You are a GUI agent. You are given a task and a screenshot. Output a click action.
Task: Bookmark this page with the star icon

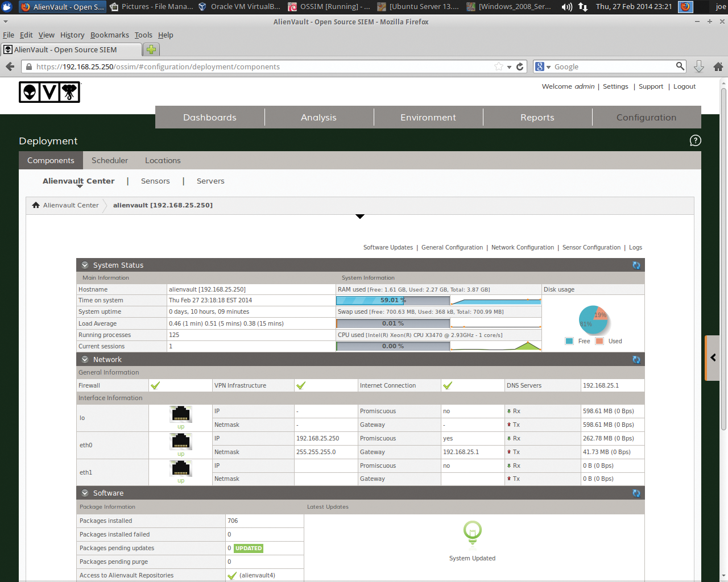tap(499, 66)
